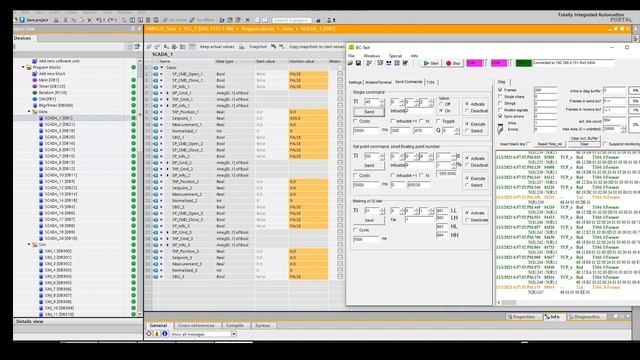The image size is (640, 360).
Task: Collapse the Sim folder in the tree
Action: (29, 244)
